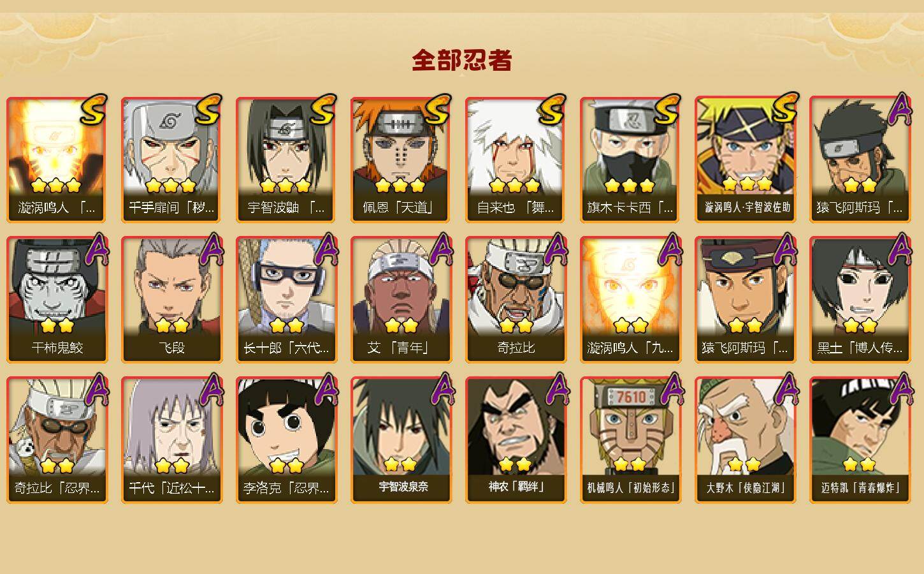Open the 长十郎「六代…」 ninja card

(x=286, y=300)
